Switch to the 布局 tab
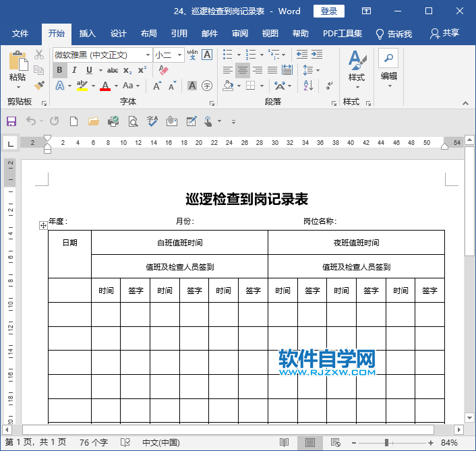The height and width of the screenshot is (451, 476). tap(148, 34)
